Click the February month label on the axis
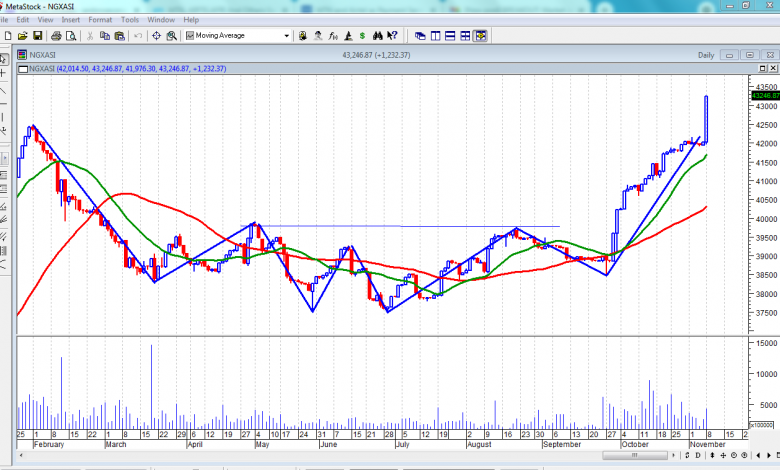The image size is (780, 470). click(49, 444)
